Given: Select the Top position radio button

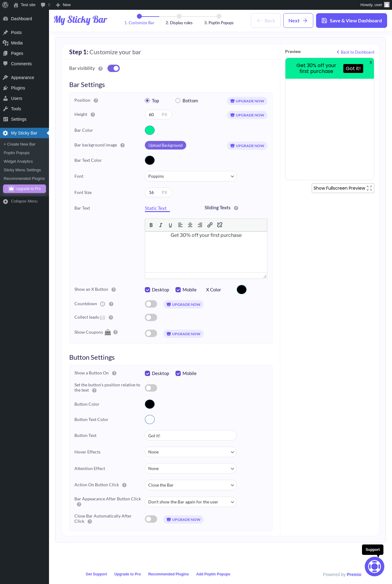Looking at the screenshot, I should click(147, 100).
